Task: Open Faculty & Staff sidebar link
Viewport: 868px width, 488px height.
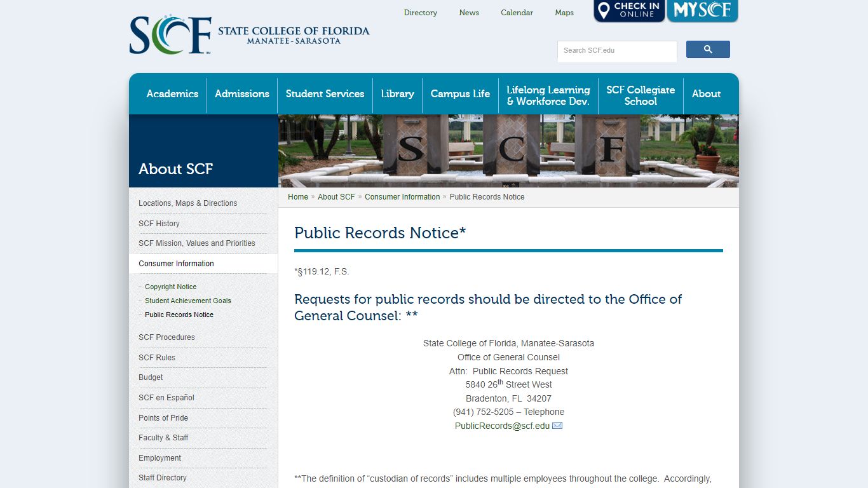Action: click(x=163, y=438)
